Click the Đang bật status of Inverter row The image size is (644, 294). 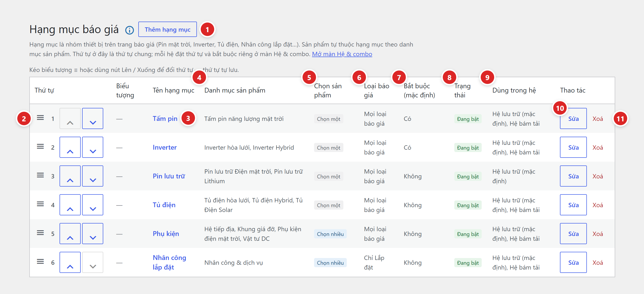[468, 147]
